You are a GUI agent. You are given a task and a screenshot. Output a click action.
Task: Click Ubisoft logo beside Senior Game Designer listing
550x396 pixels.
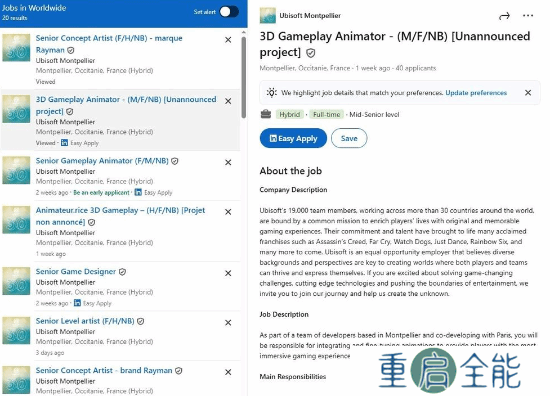[16, 281]
